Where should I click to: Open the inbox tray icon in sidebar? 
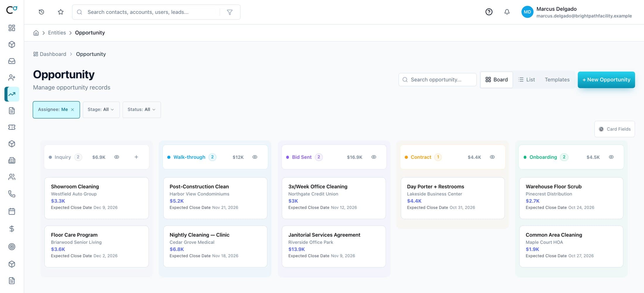point(12,61)
